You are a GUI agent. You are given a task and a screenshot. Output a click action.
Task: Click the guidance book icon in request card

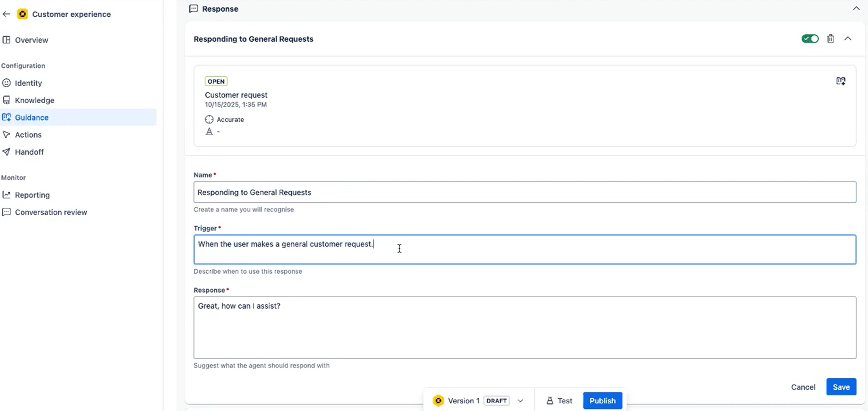tap(841, 81)
